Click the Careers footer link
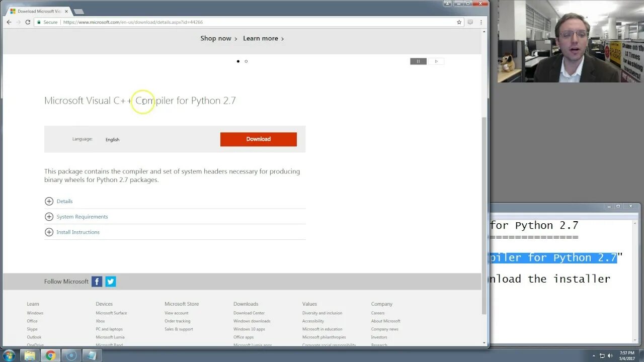The height and width of the screenshot is (362, 644). [x=378, y=313]
